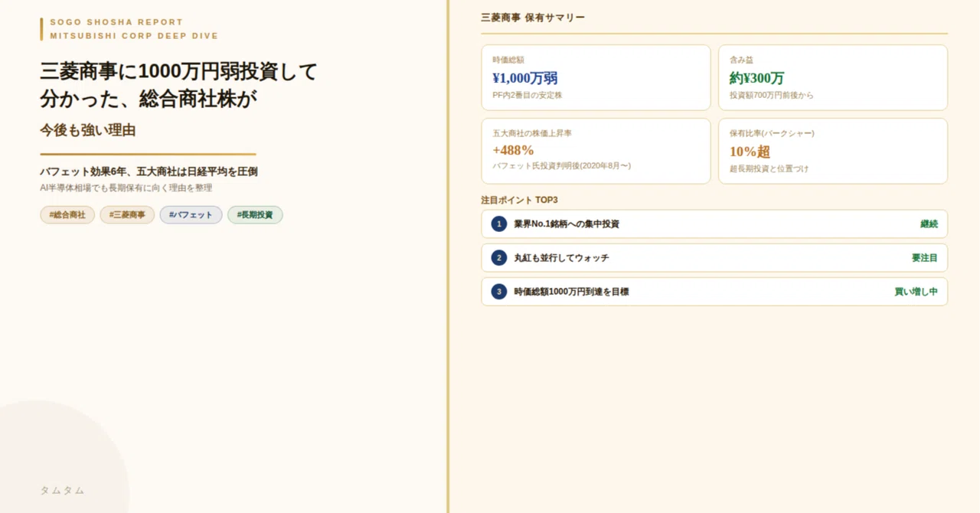Screen dimensions: 980x513
Task: Open the 時価総額1000万円到達を目標 row
Action: pyautogui.click(x=714, y=292)
